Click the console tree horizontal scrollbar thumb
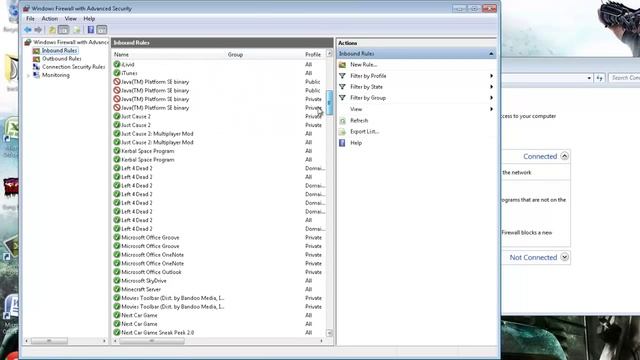This screenshot has height=360, width=640. point(49,341)
